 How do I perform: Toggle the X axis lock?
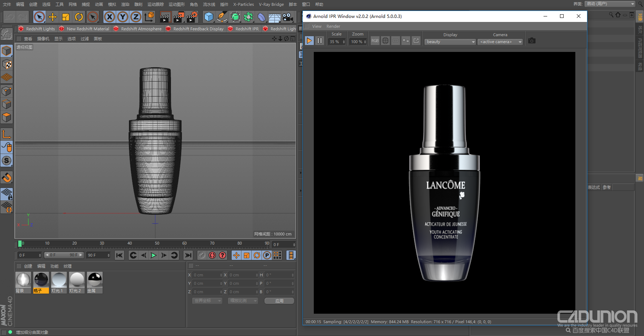(110, 17)
